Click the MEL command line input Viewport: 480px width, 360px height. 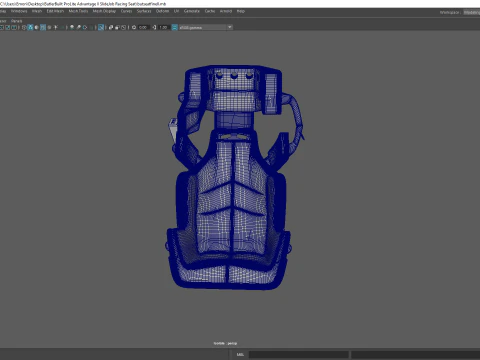click(x=299, y=354)
